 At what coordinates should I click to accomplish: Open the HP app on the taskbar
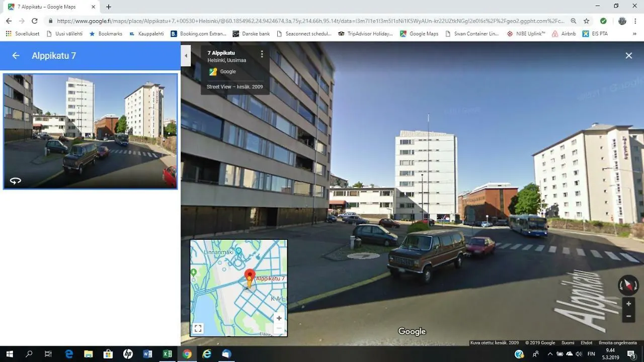(x=128, y=354)
